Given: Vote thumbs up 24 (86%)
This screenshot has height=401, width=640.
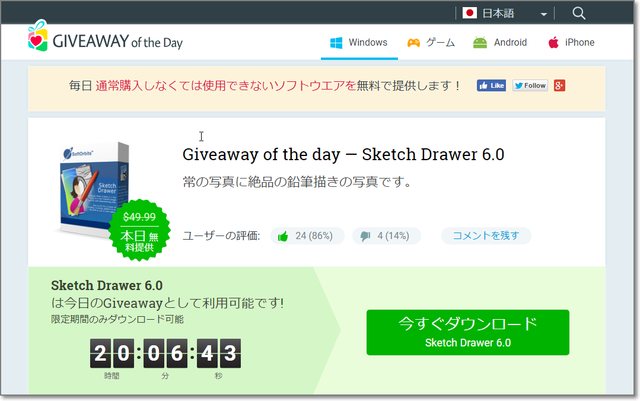Looking at the screenshot, I should coord(307,236).
